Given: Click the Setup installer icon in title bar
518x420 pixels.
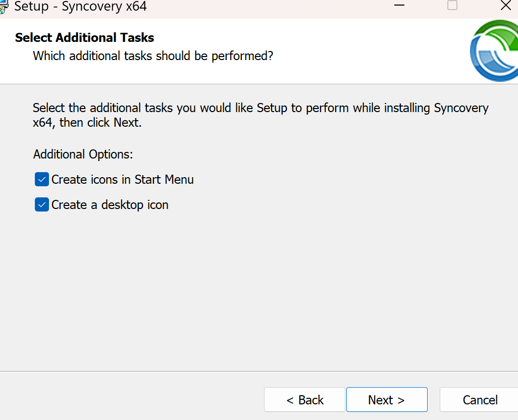Looking at the screenshot, I should tap(3, 7).
